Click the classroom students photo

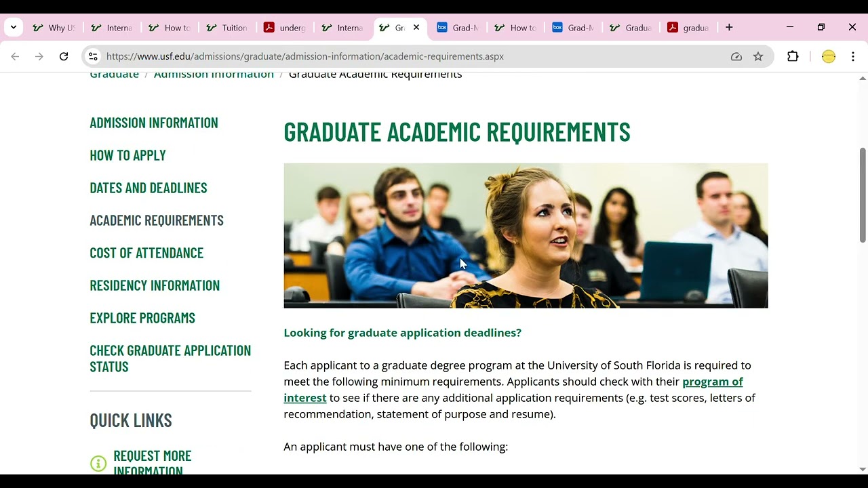point(526,236)
